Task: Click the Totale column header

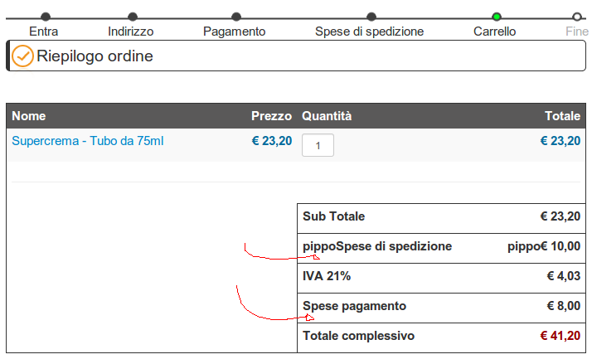Action: pos(562,116)
